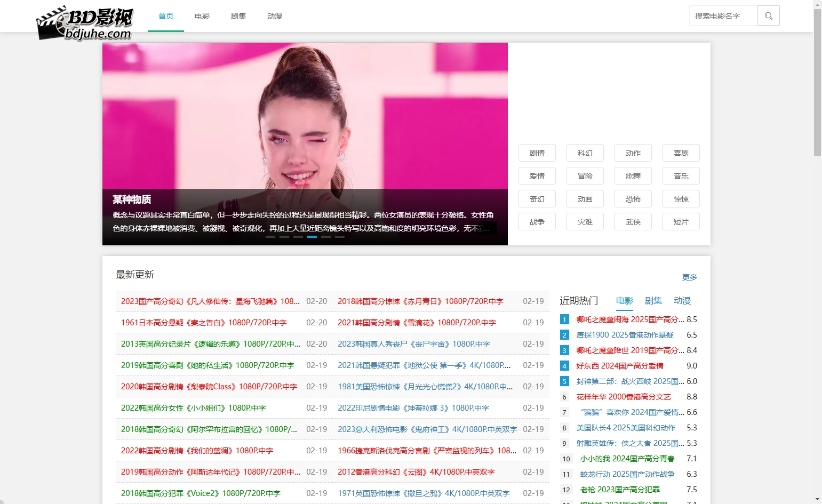822x504 pixels.
Task: Choose the 恐怖 genre button
Action: [x=633, y=199]
